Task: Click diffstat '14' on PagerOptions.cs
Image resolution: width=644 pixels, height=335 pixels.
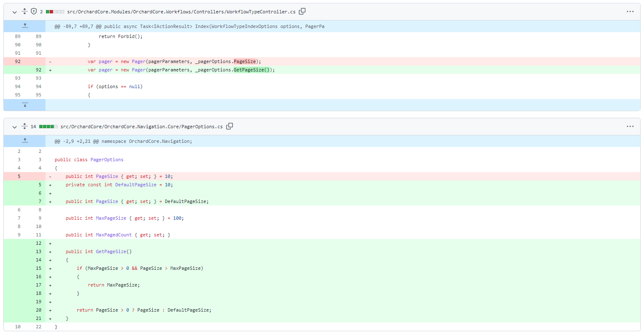Action: coord(33,127)
